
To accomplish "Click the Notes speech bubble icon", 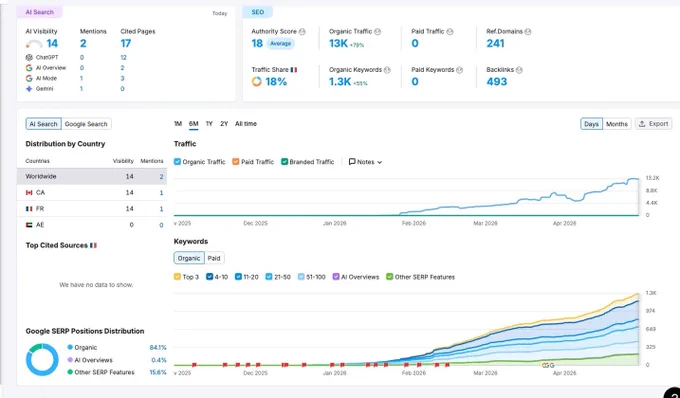I will click(x=352, y=162).
